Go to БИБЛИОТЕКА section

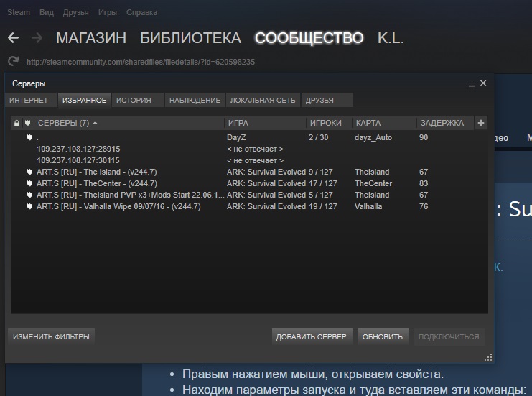pos(191,38)
